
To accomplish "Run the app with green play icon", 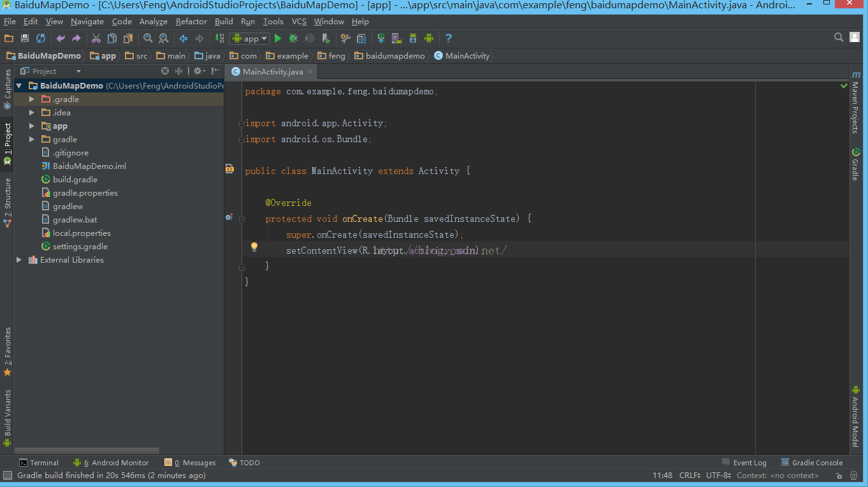I will [278, 38].
